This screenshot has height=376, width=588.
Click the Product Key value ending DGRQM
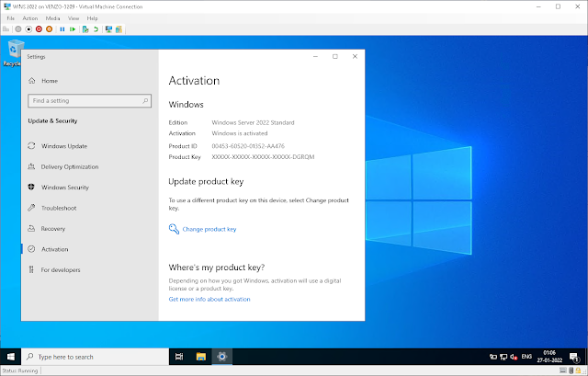263,157
